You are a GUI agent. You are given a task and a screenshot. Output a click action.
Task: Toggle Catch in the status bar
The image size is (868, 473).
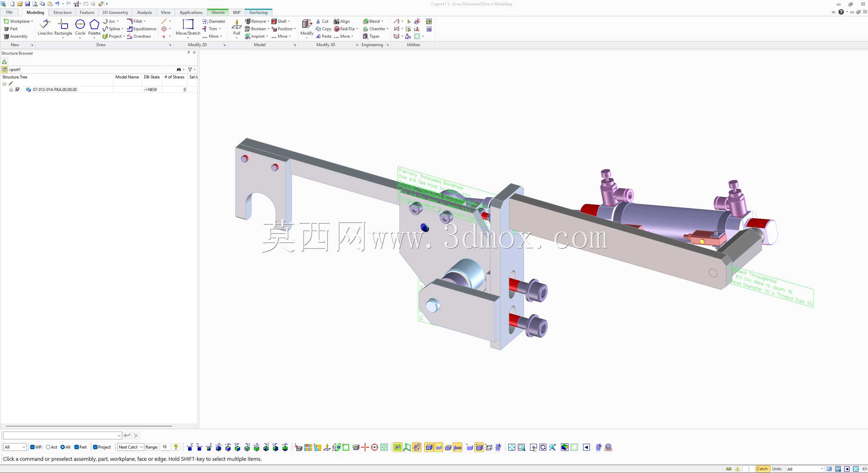pos(762,469)
